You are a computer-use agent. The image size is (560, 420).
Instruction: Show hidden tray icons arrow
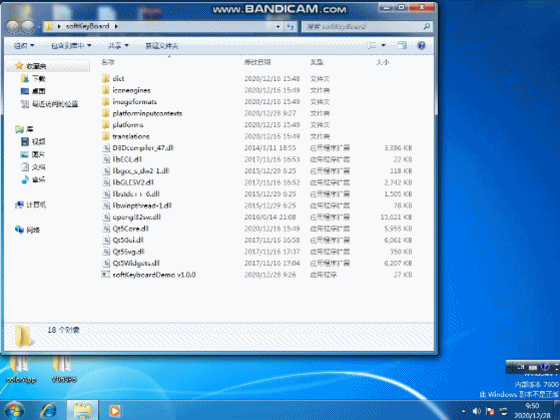click(x=463, y=412)
